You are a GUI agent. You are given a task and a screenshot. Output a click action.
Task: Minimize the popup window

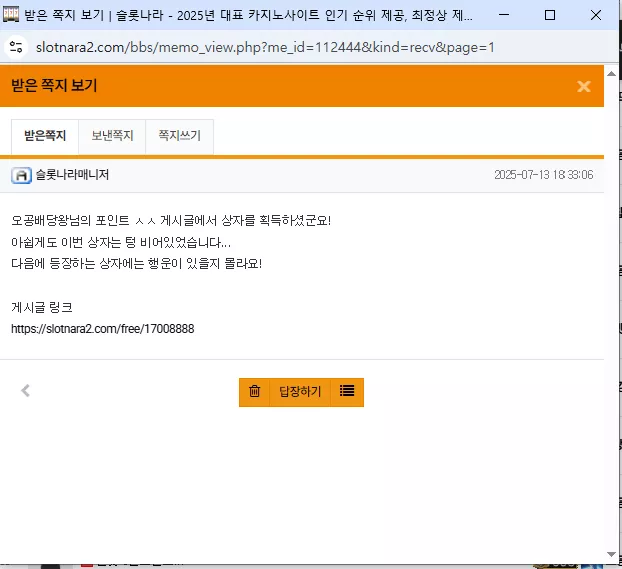pyautogui.click(x=504, y=15)
